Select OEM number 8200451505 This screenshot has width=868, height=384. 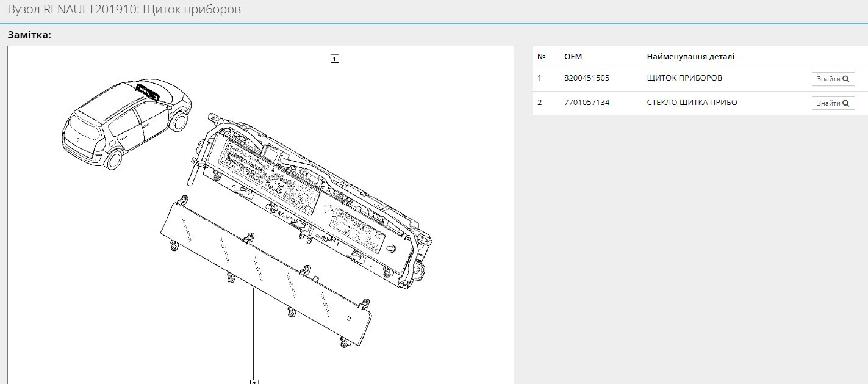[x=586, y=78]
